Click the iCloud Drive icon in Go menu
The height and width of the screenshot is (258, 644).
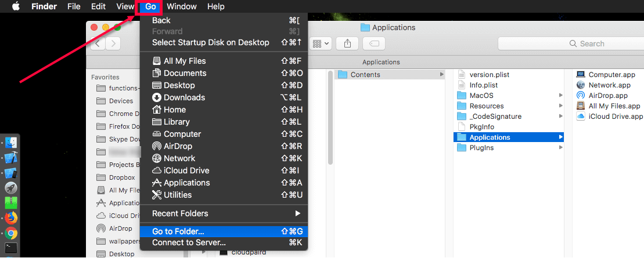click(x=156, y=170)
